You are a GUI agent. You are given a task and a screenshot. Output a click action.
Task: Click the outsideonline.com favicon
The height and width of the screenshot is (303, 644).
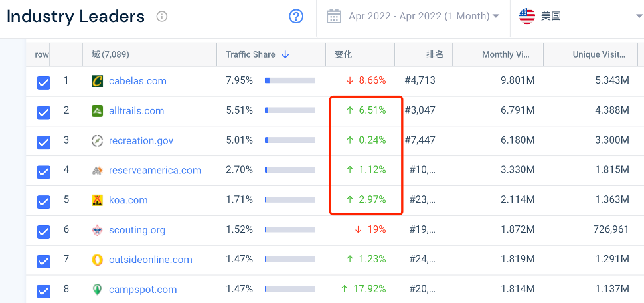click(x=97, y=260)
